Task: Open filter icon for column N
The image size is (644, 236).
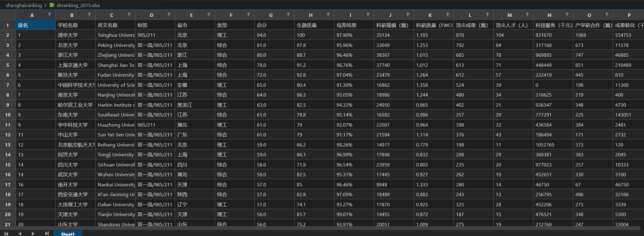Action: [567, 15]
